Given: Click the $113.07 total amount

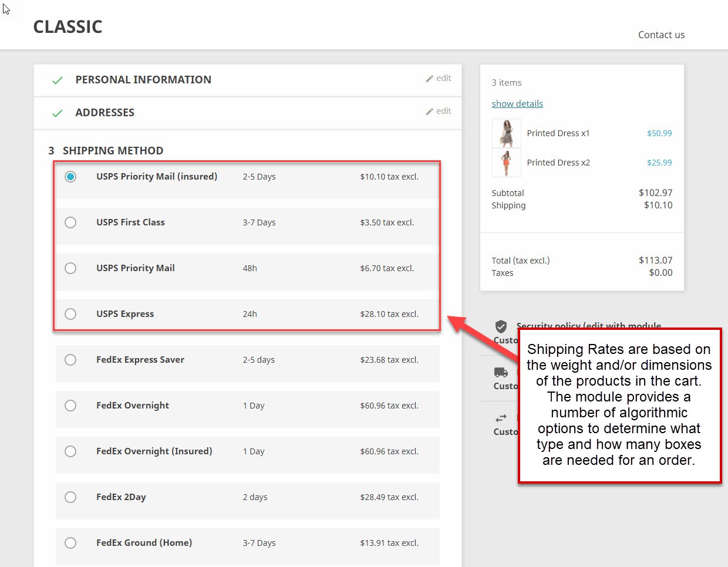Looking at the screenshot, I should [x=656, y=261].
